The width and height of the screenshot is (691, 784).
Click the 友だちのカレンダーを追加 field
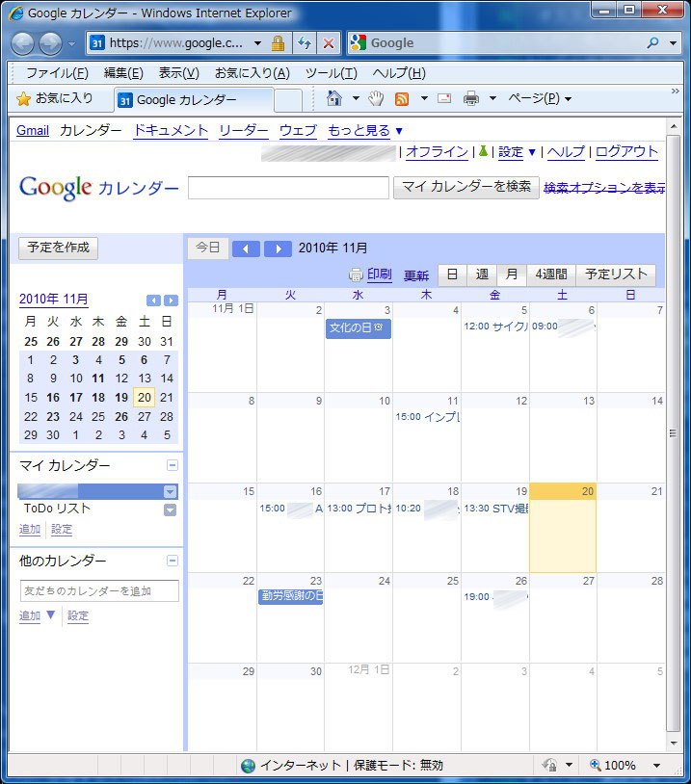99,591
